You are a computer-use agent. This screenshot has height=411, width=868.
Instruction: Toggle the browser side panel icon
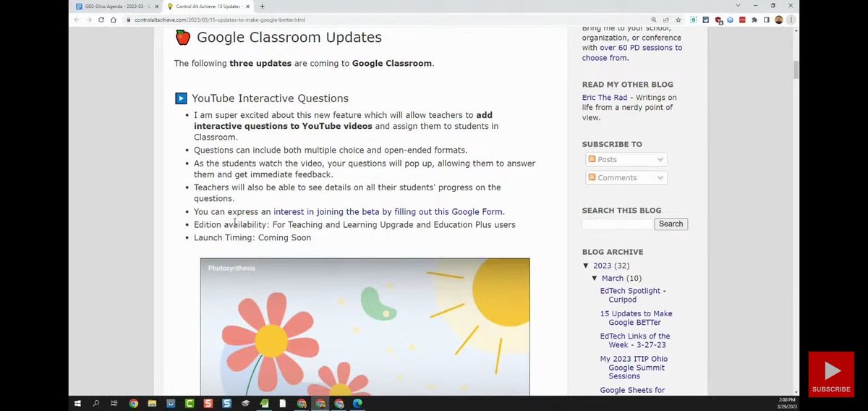[767, 20]
